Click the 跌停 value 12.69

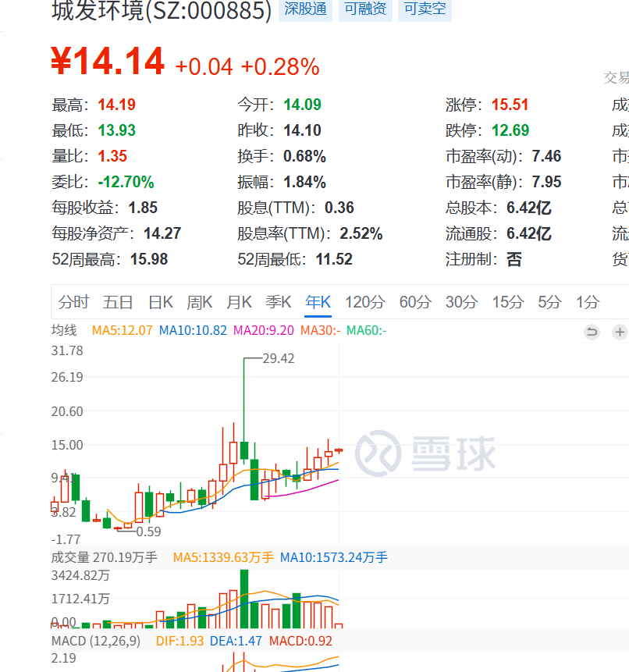point(510,130)
